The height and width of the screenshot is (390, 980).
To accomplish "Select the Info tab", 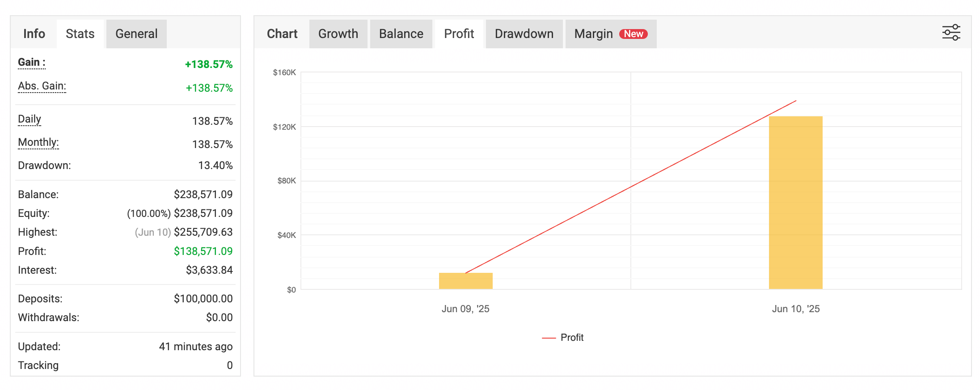I will 34,34.
